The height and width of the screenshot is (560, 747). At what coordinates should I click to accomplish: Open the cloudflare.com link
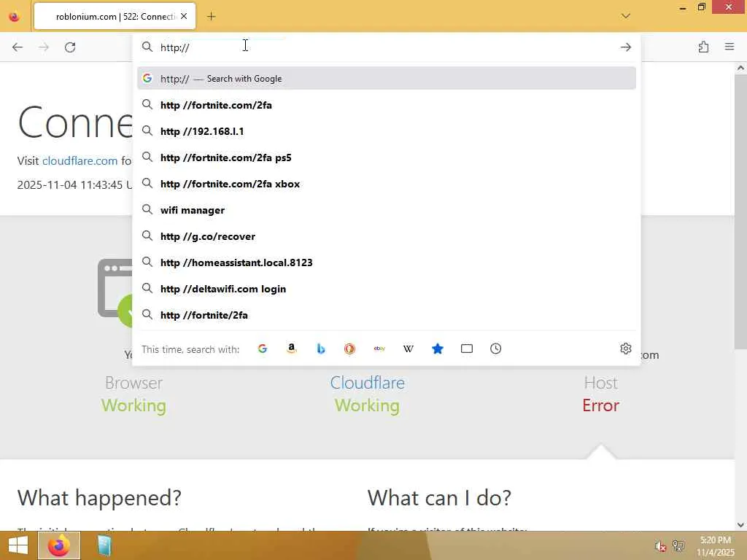tap(80, 160)
